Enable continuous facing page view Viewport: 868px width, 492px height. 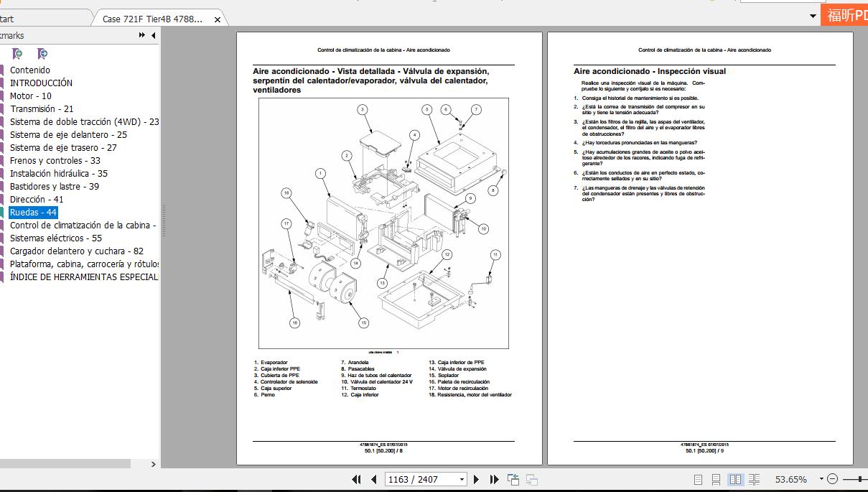pyautogui.click(x=754, y=479)
